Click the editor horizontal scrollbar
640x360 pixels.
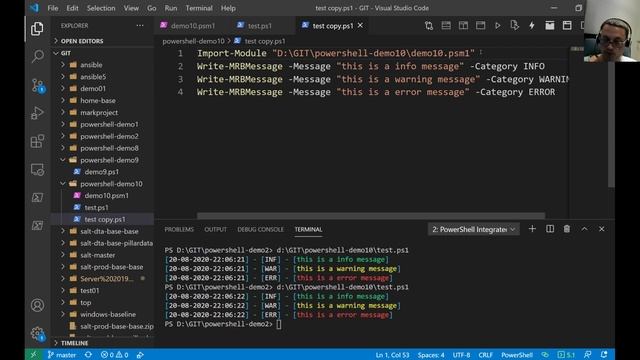click(x=371, y=215)
